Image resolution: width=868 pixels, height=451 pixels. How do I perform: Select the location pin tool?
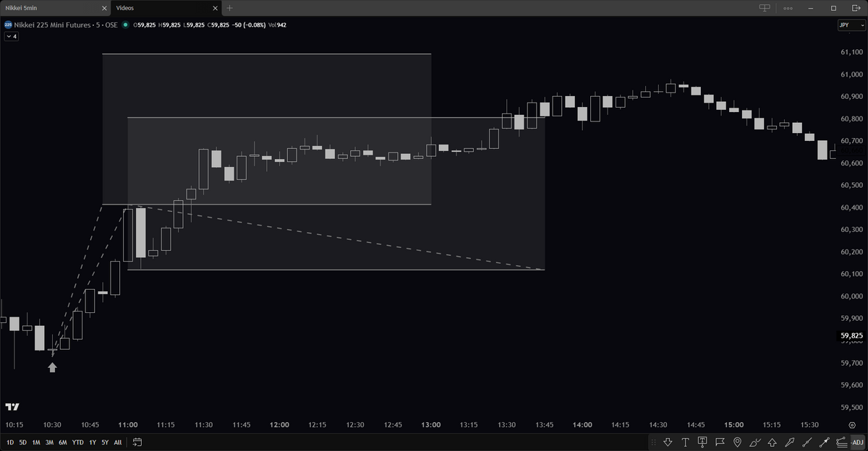[737, 442]
